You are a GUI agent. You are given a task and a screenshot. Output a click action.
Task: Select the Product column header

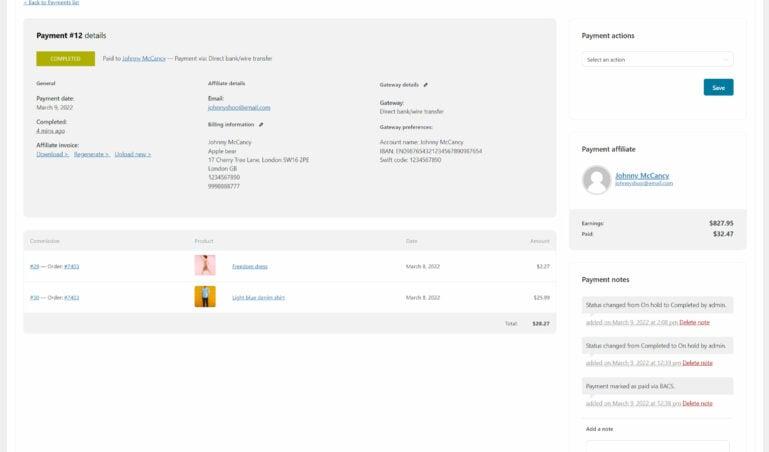pos(204,241)
